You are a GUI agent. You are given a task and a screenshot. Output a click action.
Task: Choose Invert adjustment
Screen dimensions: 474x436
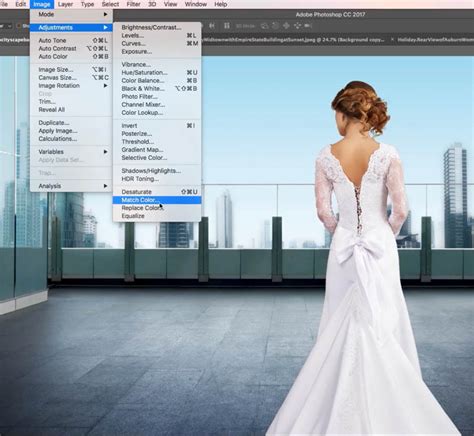coord(157,126)
